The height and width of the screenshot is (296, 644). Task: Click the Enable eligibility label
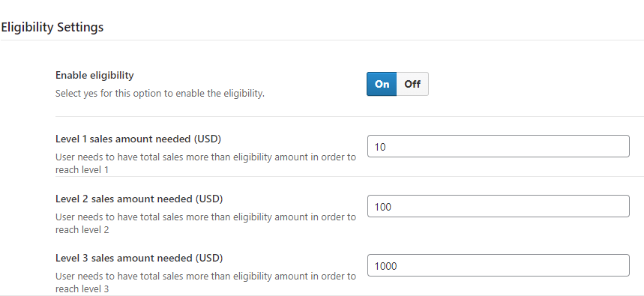(x=94, y=76)
